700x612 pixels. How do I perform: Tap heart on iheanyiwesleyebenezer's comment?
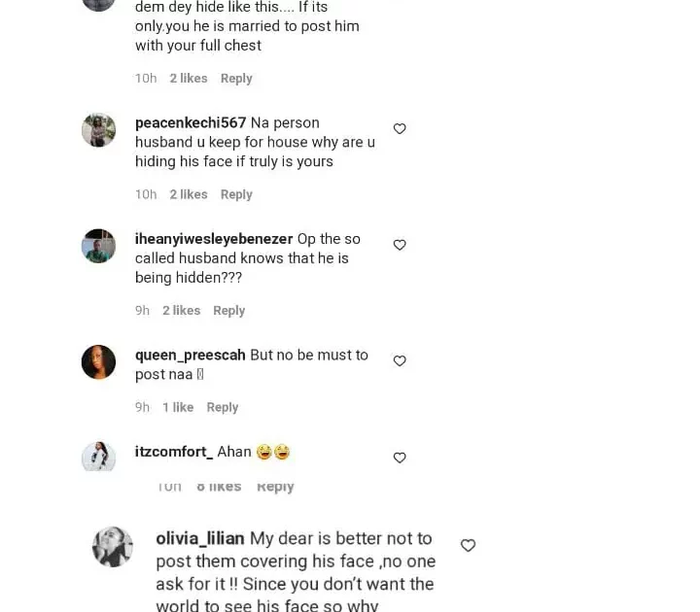399,245
